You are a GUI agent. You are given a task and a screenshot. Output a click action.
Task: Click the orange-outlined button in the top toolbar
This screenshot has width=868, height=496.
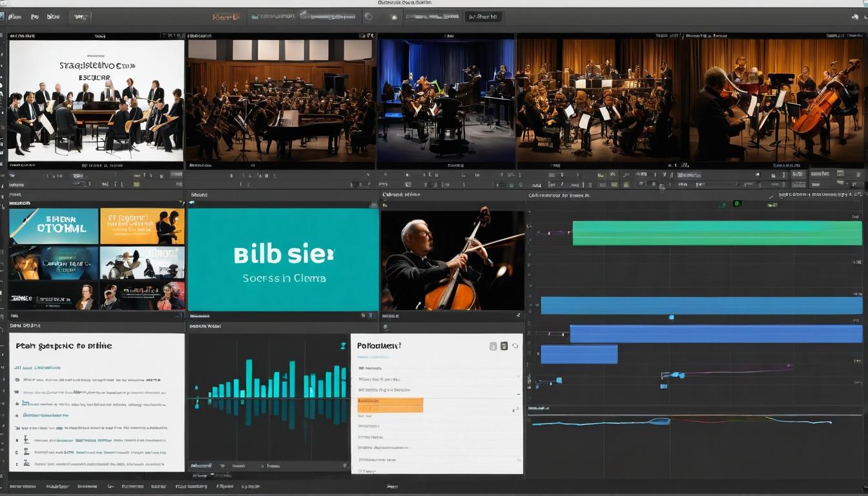(x=226, y=17)
